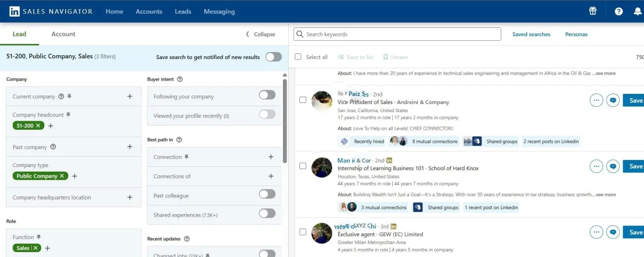Open more options for Vice President of Sales lead
Screen dimensions: 644x257
tap(596, 100)
